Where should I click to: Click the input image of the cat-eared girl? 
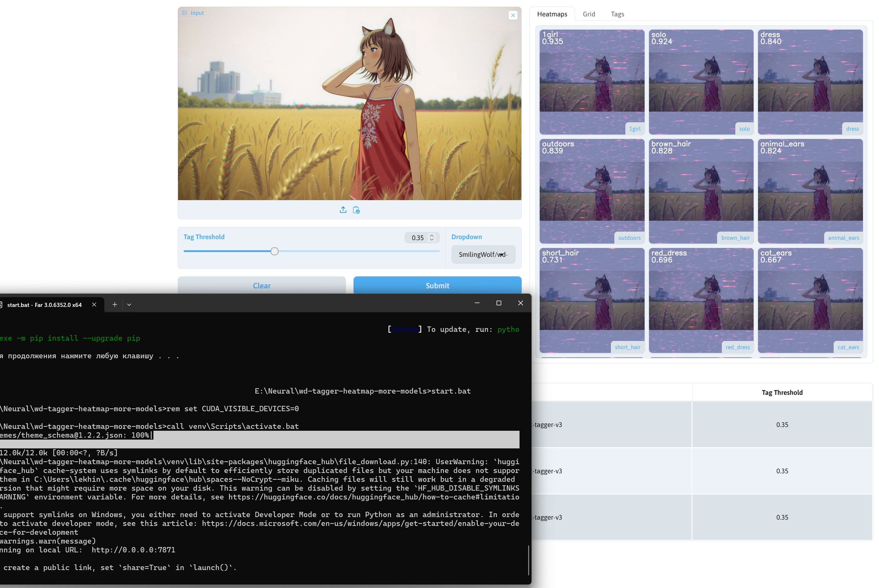tap(349, 103)
